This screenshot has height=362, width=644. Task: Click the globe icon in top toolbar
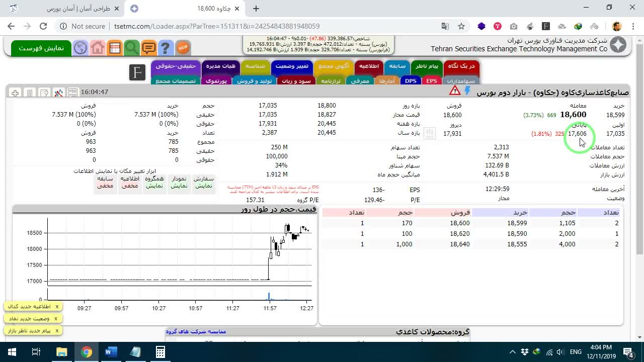[80, 48]
